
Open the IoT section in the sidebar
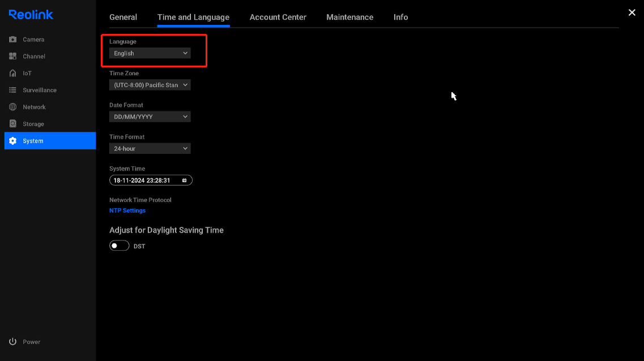tap(50, 73)
